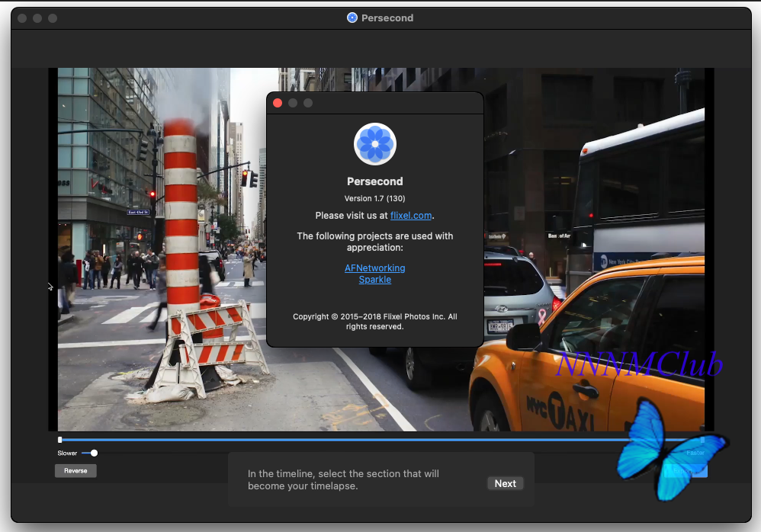Click the Persecond icon in the title bar

click(x=352, y=18)
